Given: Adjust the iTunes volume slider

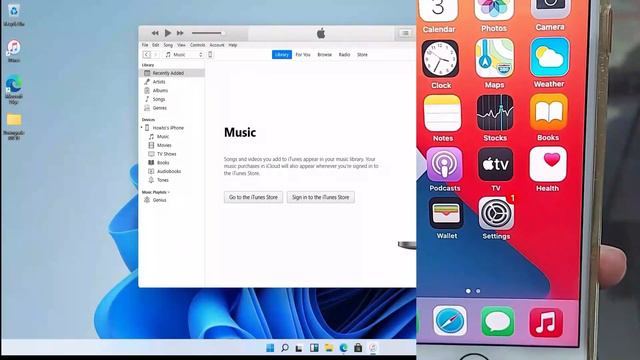Looking at the screenshot, I should coord(208,33).
